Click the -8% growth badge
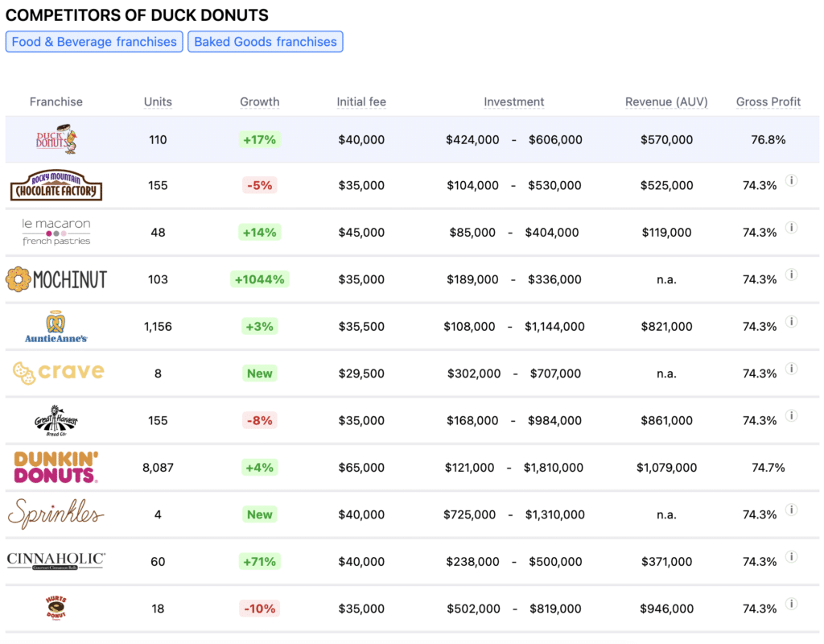Screen dimensions: 824x644 pyautogui.click(x=260, y=420)
